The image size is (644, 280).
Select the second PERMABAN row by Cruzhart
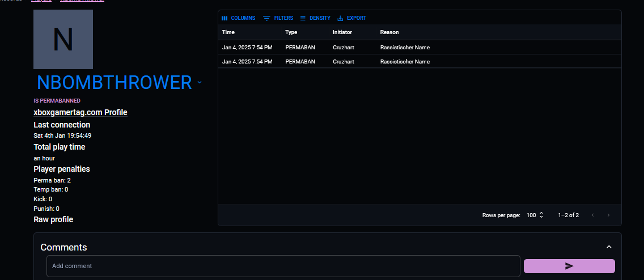343,61
